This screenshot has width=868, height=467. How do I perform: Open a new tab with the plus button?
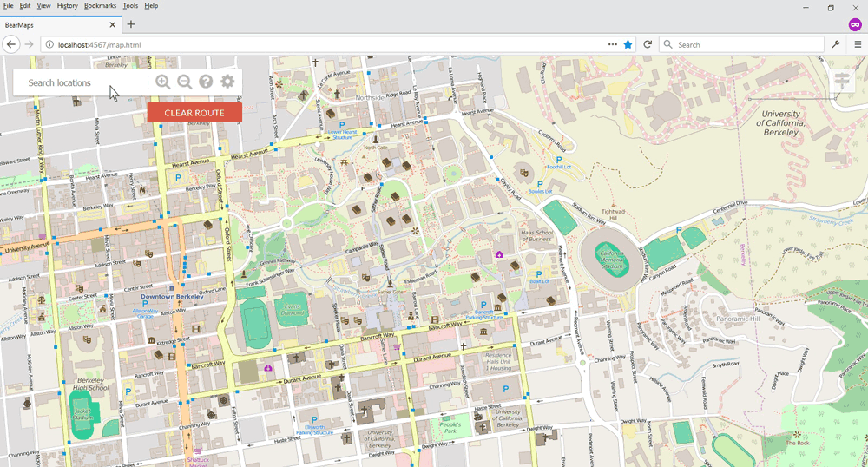click(131, 24)
